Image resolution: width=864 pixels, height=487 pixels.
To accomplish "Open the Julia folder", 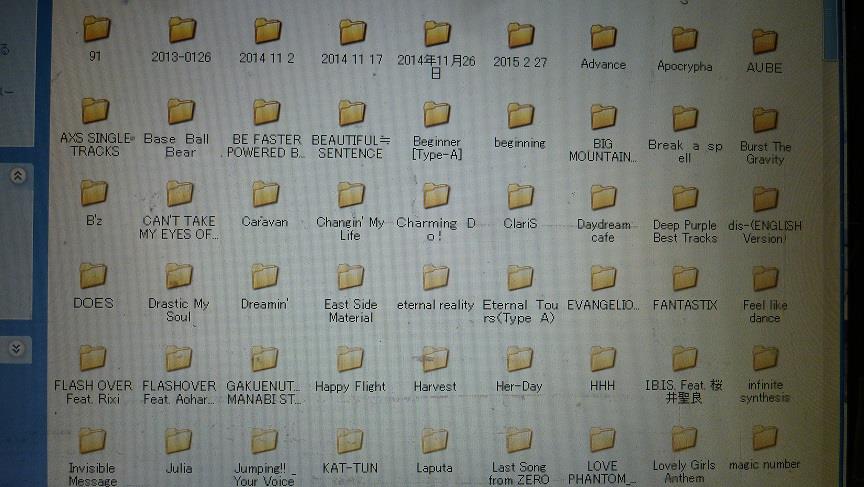I will tap(178, 441).
